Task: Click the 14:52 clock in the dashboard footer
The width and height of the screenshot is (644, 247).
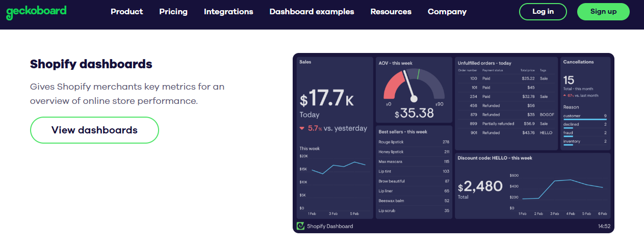Action: point(604,226)
